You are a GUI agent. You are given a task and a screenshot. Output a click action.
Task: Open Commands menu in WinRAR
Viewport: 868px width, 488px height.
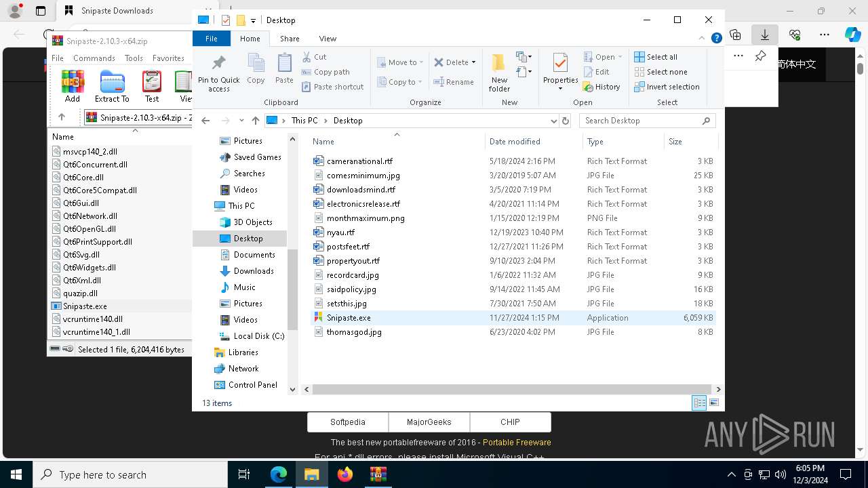pos(94,58)
